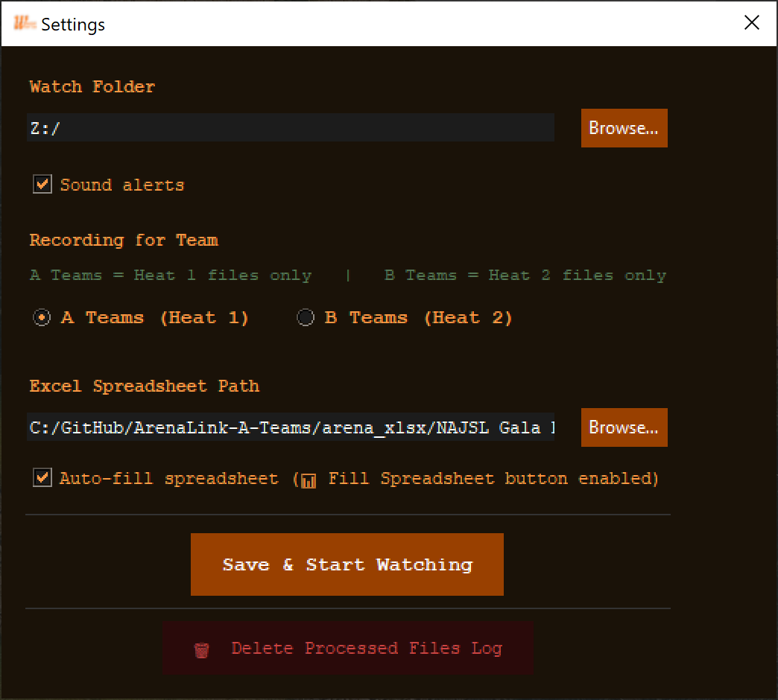778x700 pixels.
Task: Click the Watch Folder path input field
Action: 291,127
